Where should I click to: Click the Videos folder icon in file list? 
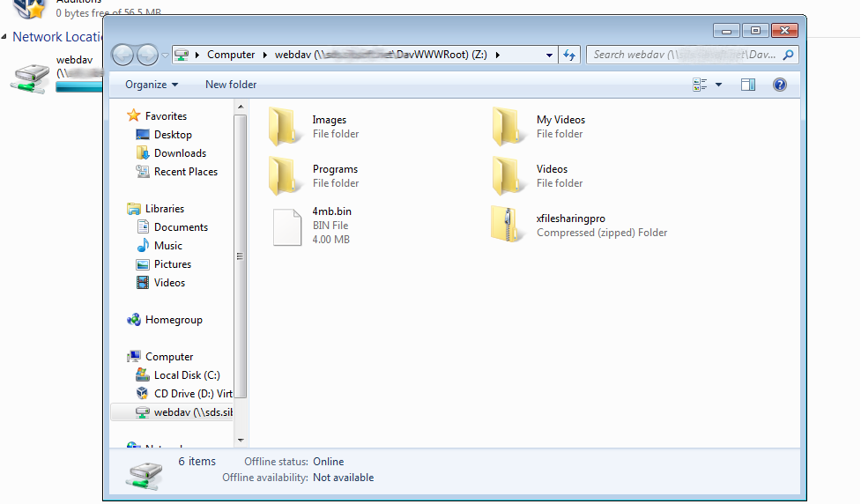coord(508,176)
